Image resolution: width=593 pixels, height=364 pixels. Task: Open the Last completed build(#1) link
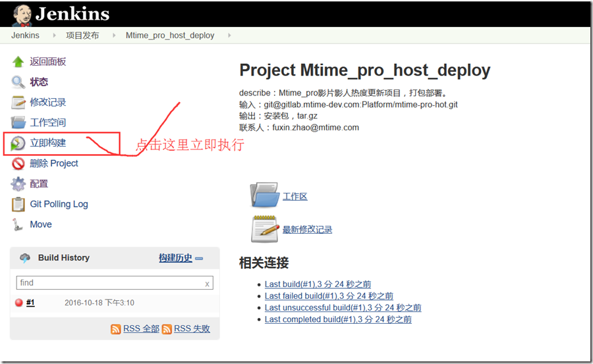tap(338, 319)
